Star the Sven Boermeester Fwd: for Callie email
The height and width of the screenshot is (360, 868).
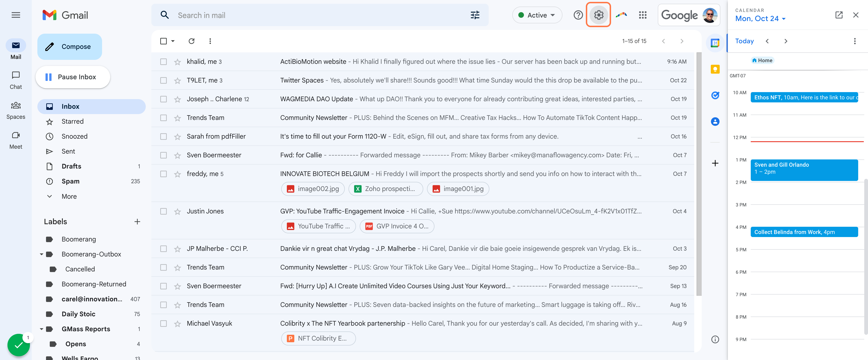tap(178, 155)
